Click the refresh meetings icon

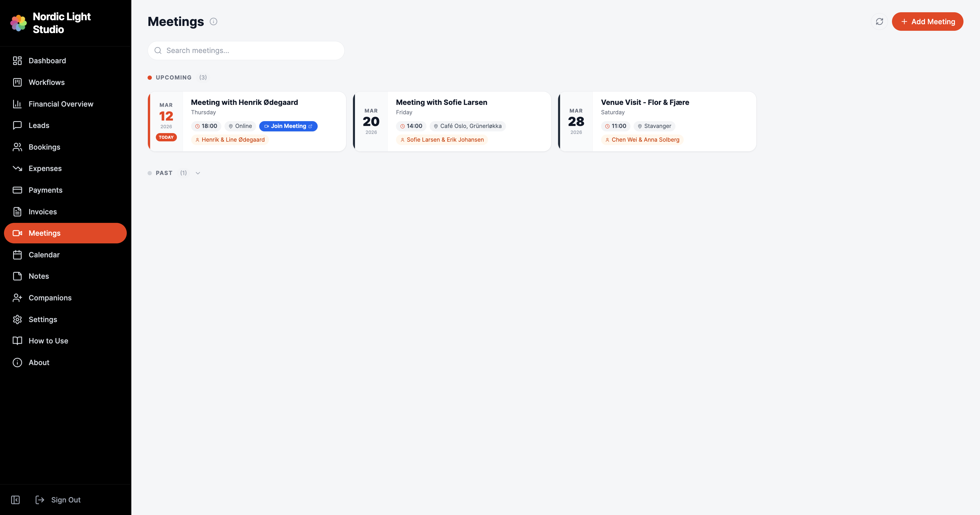point(879,22)
